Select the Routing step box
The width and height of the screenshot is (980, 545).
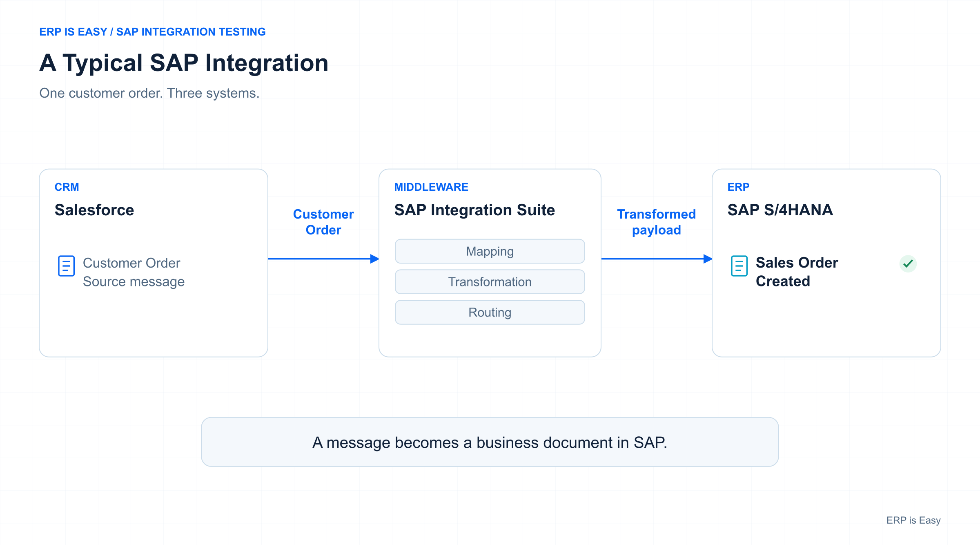pos(490,313)
